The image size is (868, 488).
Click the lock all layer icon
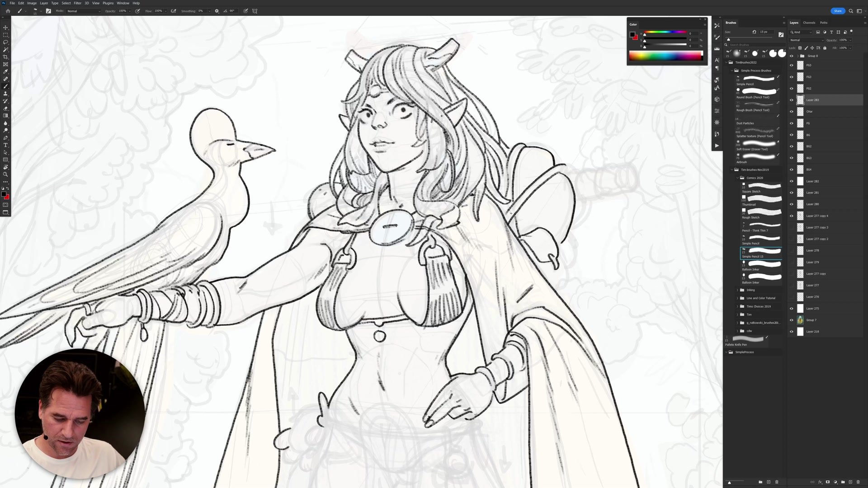coord(825,48)
